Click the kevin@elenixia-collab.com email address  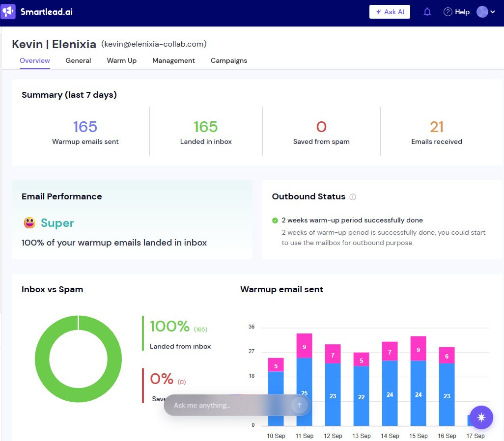click(154, 44)
